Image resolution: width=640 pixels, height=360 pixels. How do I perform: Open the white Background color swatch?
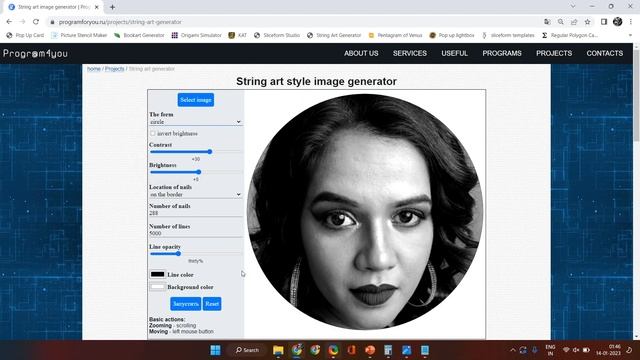[x=157, y=287]
